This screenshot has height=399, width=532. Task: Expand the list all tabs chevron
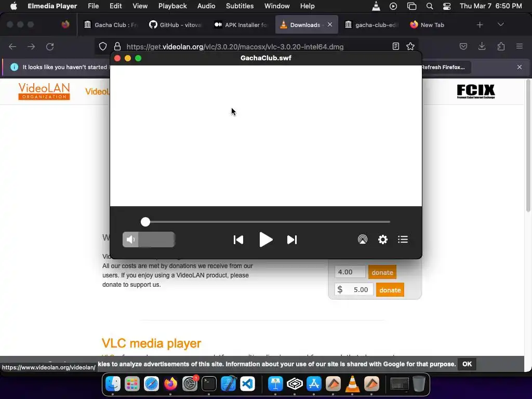[x=500, y=24]
